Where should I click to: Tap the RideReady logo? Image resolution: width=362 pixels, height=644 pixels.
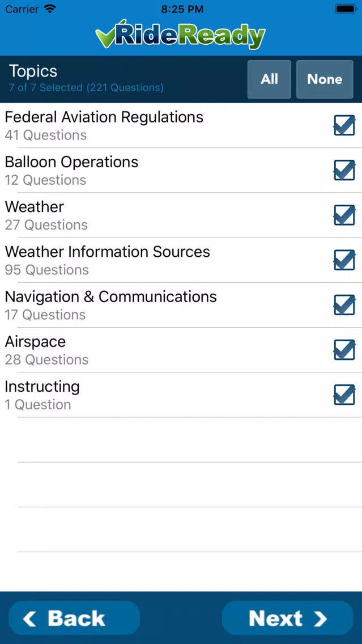tap(181, 34)
